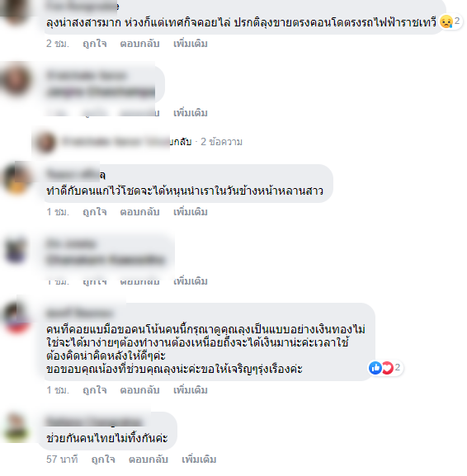This screenshot has height=476, width=467.
Task: Open เพิ่มเติม under the ทำดีกับคนแก่ comment
Action: pos(191,211)
